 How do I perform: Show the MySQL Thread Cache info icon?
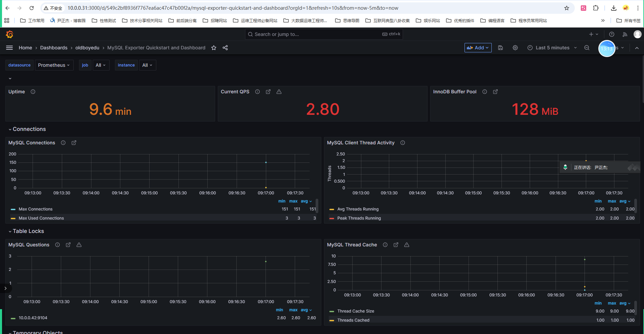pyautogui.click(x=385, y=245)
